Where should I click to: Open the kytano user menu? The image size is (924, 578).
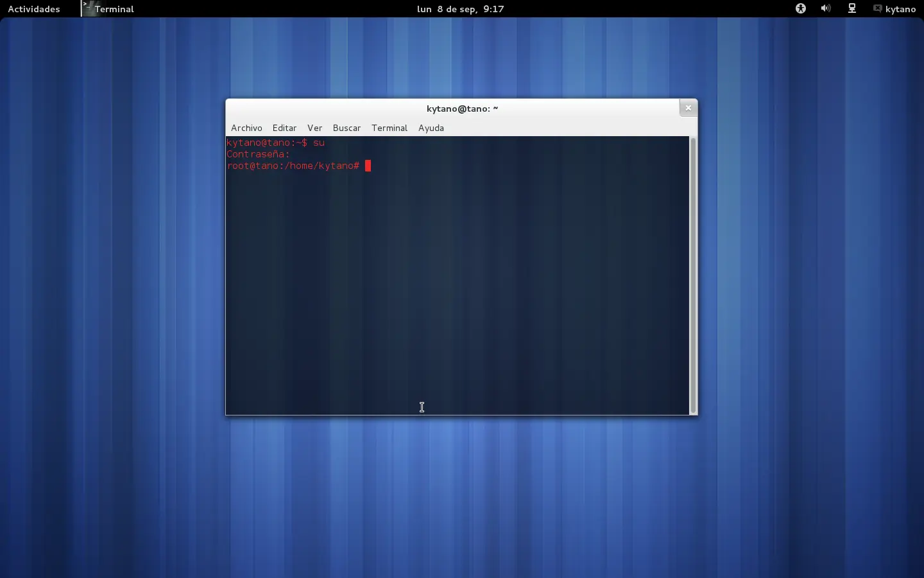[x=894, y=9]
